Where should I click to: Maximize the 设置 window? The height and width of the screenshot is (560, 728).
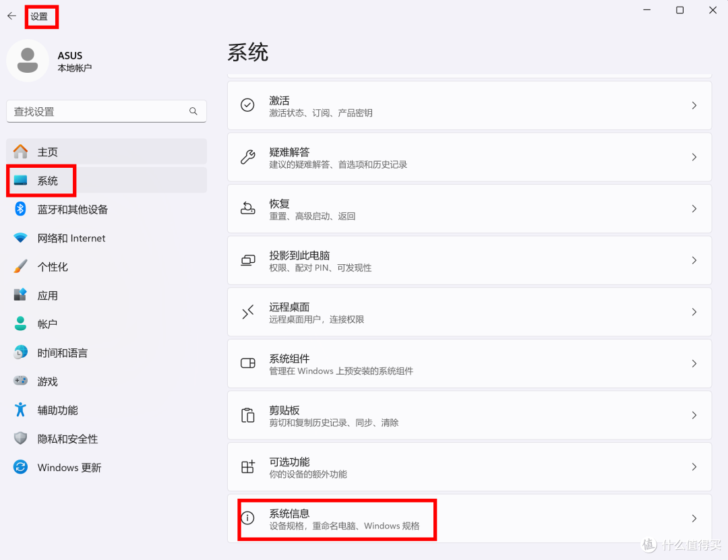[679, 9]
